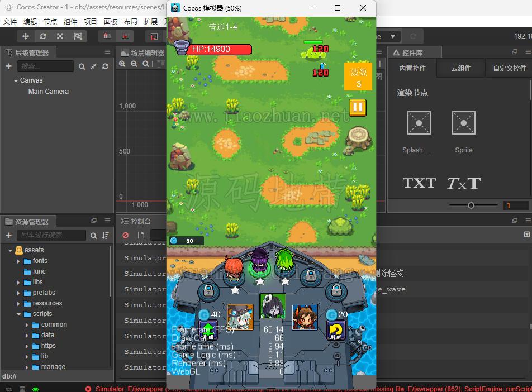Add a node in hierarchy panel
This screenshot has height=392, width=532.
pyautogui.click(x=9, y=66)
